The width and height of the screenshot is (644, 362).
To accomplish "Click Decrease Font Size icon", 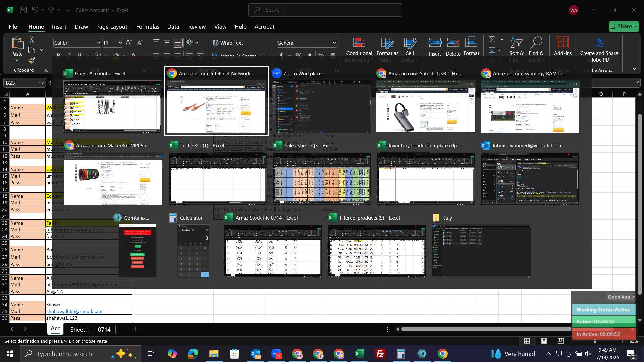I will (140, 43).
